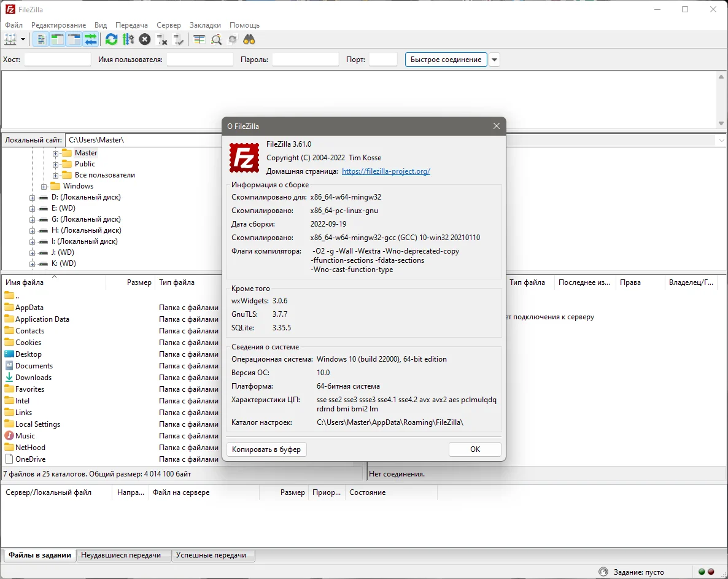
Task: Click the red activity LED indicator
Action: [711, 572]
